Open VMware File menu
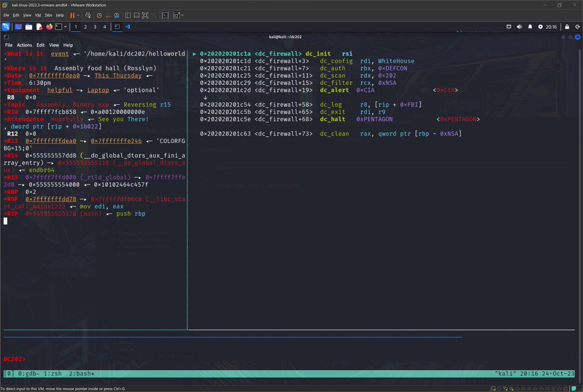 pos(6,15)
